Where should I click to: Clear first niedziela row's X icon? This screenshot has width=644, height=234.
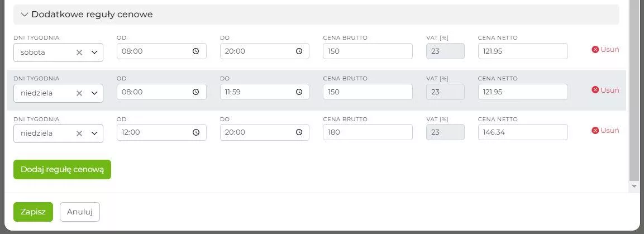click(79, 93)
